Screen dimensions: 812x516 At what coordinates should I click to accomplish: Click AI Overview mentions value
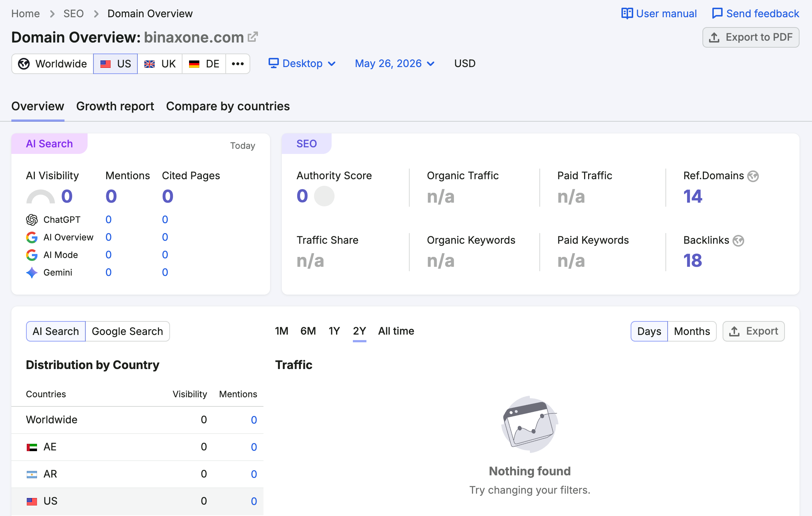pos(108,237)
